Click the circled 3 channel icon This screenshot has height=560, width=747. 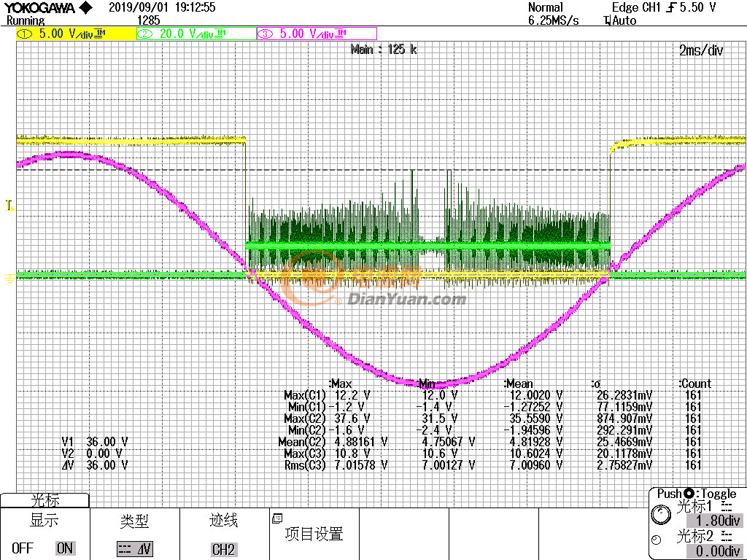(266, 34)
